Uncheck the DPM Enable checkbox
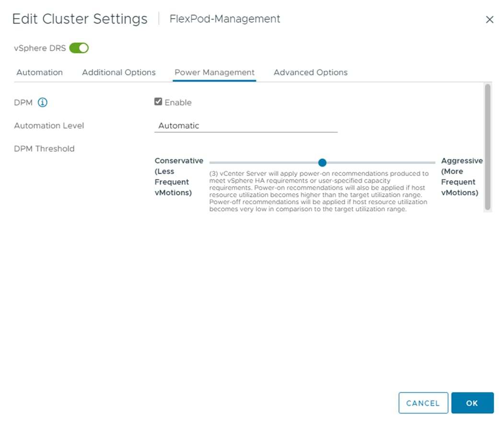 158,102
